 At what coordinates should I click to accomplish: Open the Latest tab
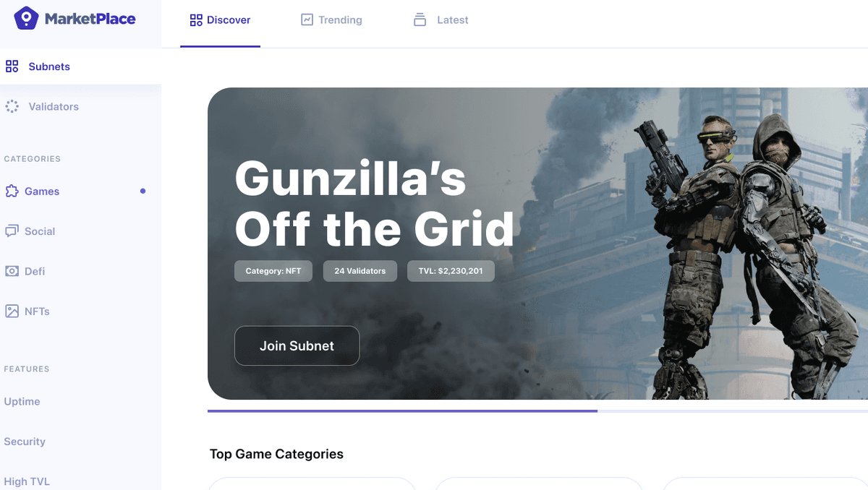pos(441,20)
